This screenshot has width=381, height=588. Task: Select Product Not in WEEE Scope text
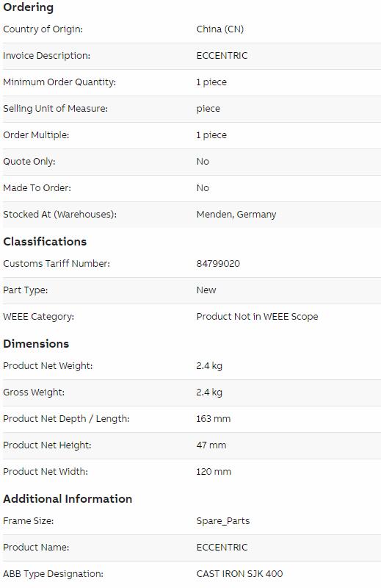pos(257,317)
